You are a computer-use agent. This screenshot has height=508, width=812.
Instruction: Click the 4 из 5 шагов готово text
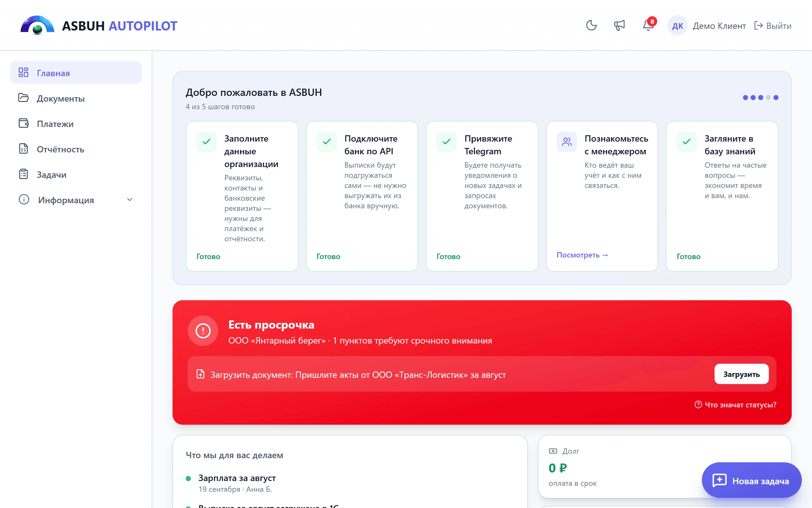pyautogui.click(x=220, y=107)
